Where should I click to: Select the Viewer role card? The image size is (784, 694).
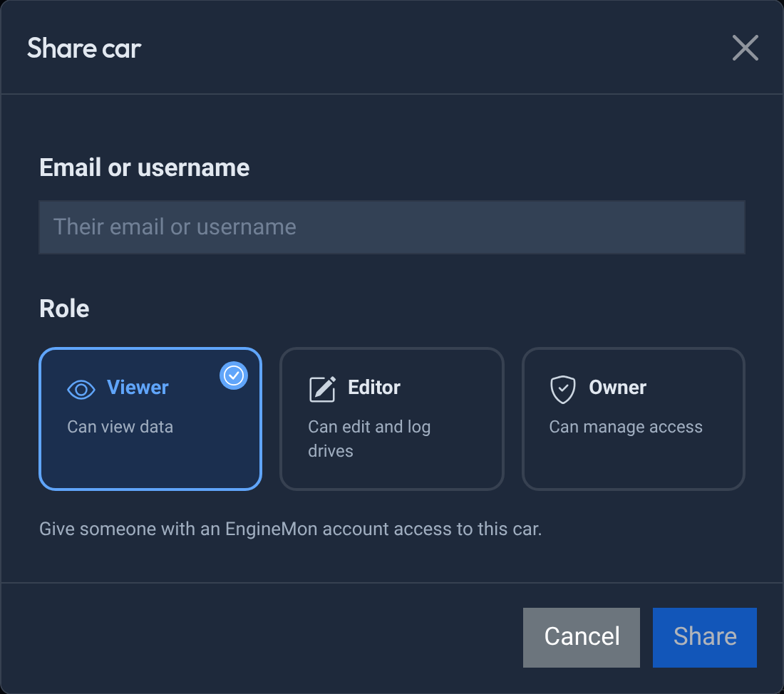[150, 418]
